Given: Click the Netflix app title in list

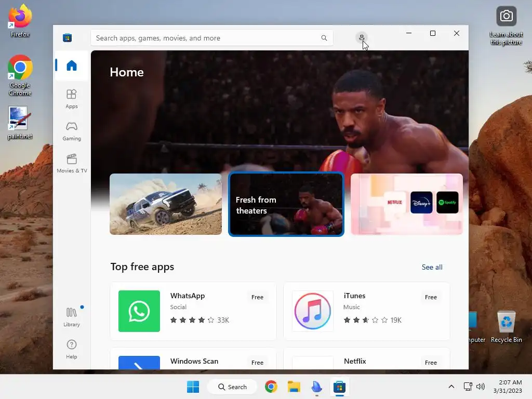Looking at the screenshot, I should (355, 361).
